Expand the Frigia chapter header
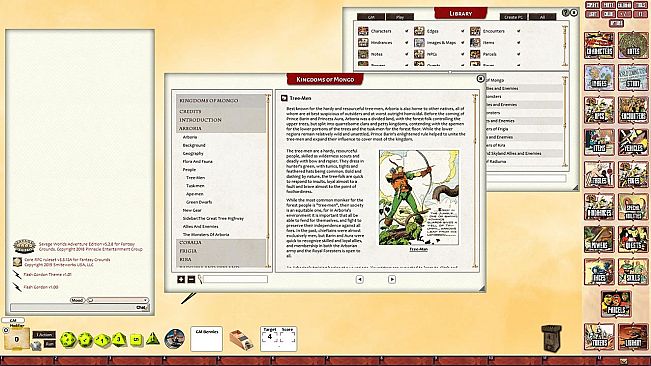Image resolution: width=651 pixels, height=366 pixels. tap(221, 251)
